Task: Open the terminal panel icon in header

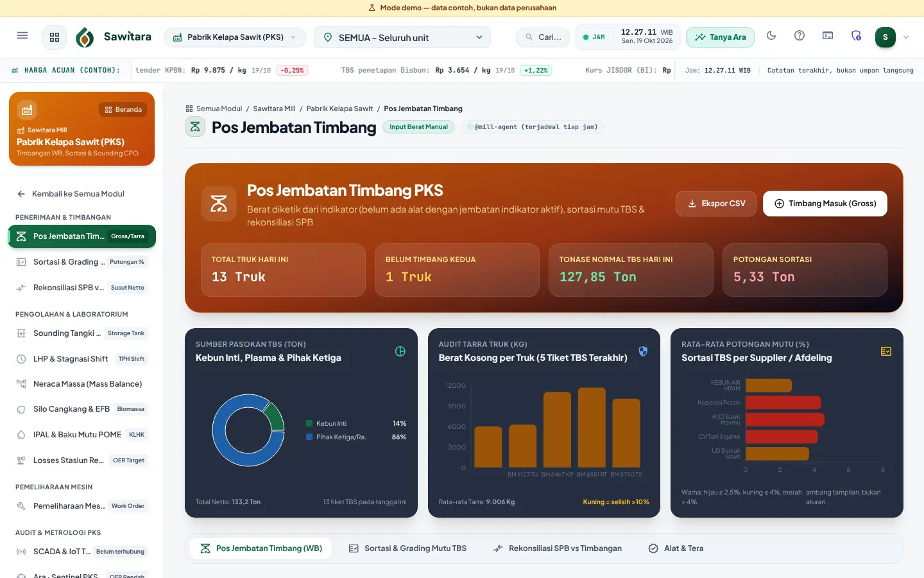Action: (x=828, y=36)
